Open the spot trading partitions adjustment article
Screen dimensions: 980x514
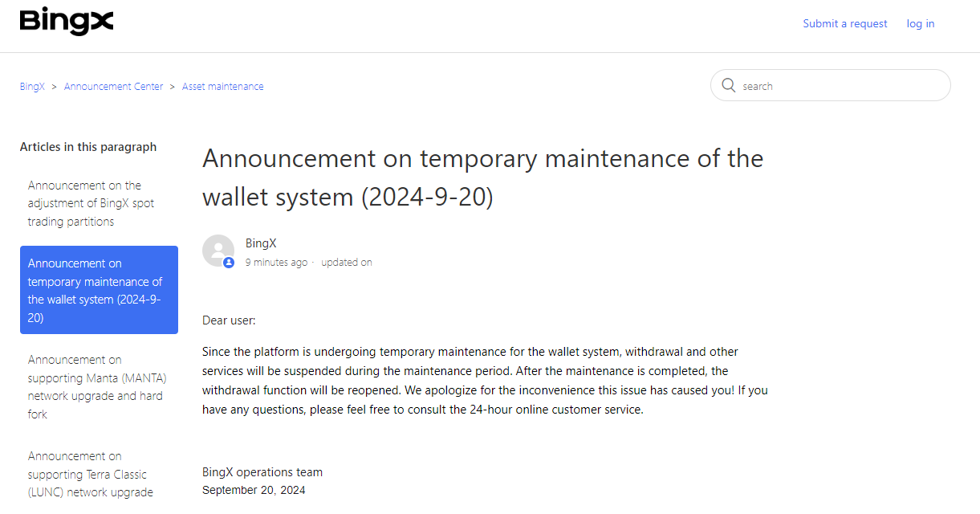(x=91, y=204)
